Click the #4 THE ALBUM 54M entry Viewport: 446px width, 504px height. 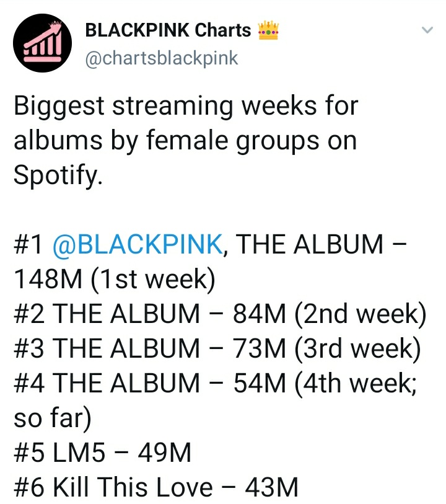coord(216,383)
